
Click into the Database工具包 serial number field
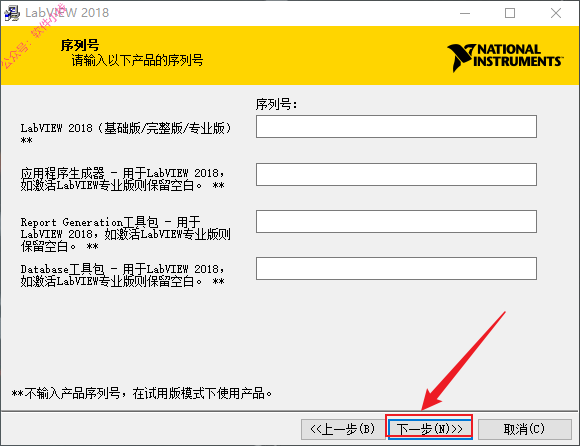tap(396, 268)
